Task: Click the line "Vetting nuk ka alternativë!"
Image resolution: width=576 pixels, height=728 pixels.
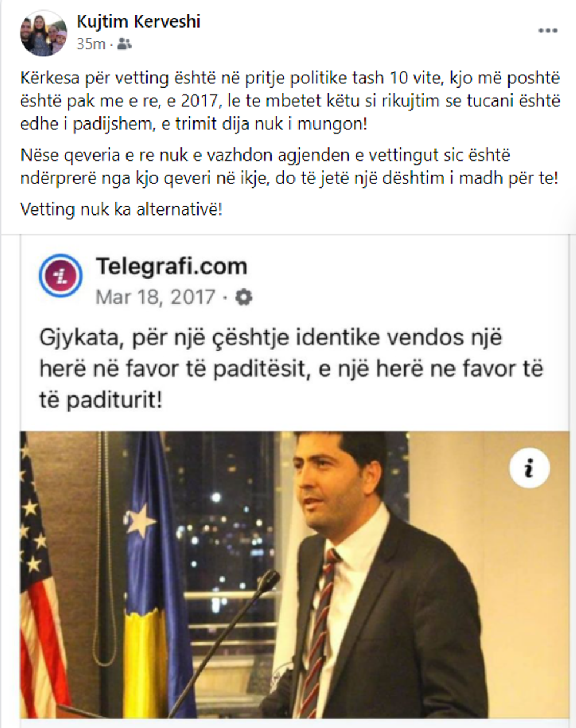Action: 121,209
